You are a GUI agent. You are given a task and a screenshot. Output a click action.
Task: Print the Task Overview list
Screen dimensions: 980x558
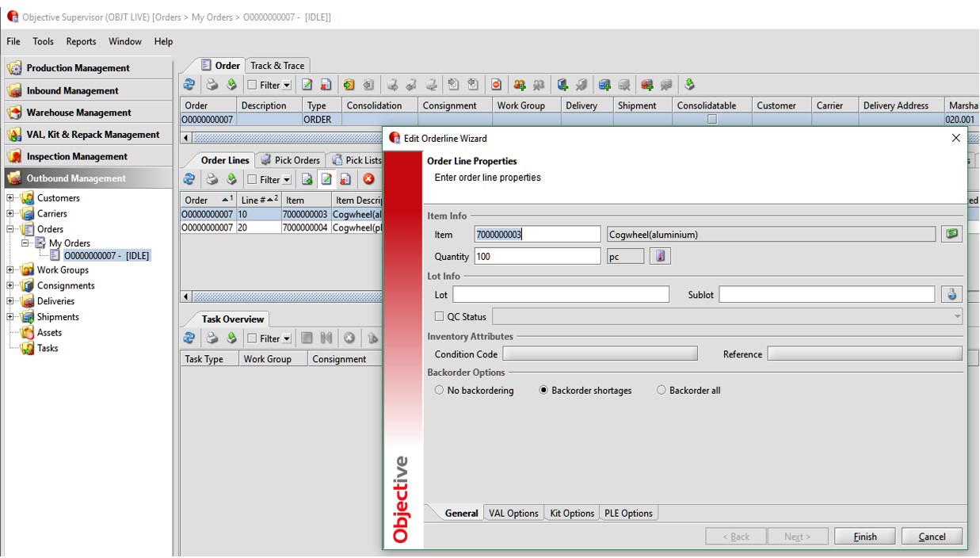click(x=212, y=338)
